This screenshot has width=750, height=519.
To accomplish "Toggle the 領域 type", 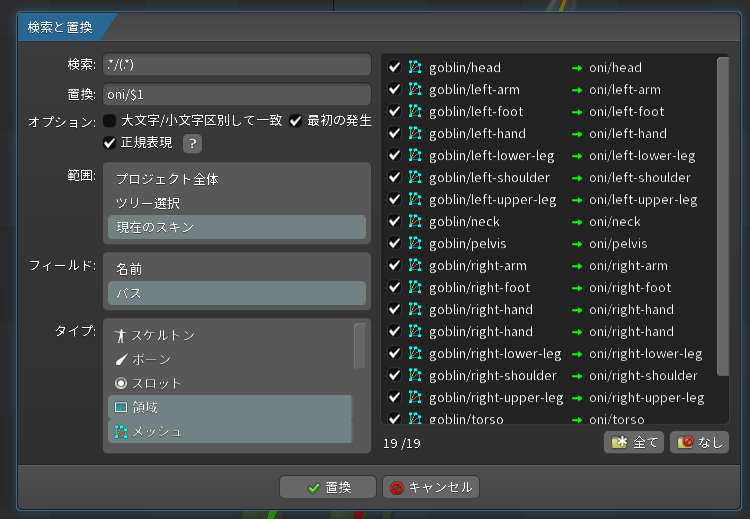I will point(230,407).
